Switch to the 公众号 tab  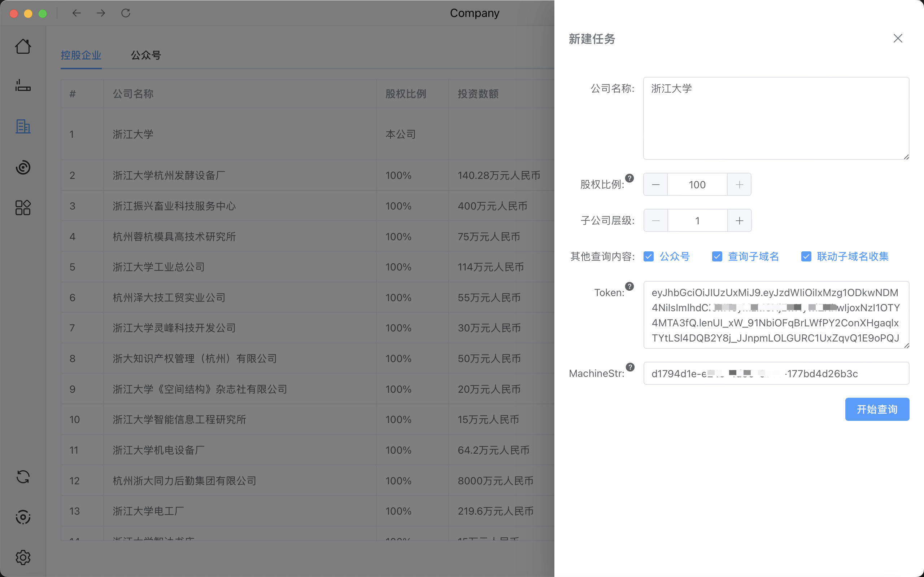tap(146, 55)
